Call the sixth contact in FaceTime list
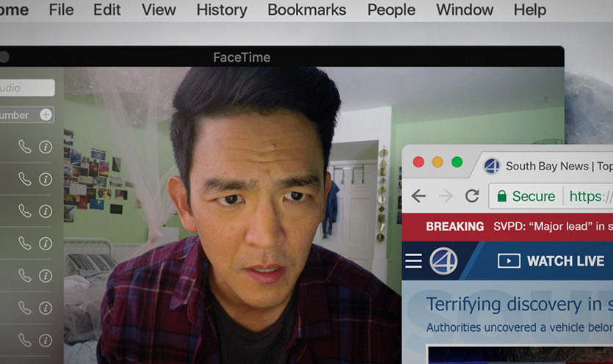Screen dimensions: 613x364 [25, 308]
